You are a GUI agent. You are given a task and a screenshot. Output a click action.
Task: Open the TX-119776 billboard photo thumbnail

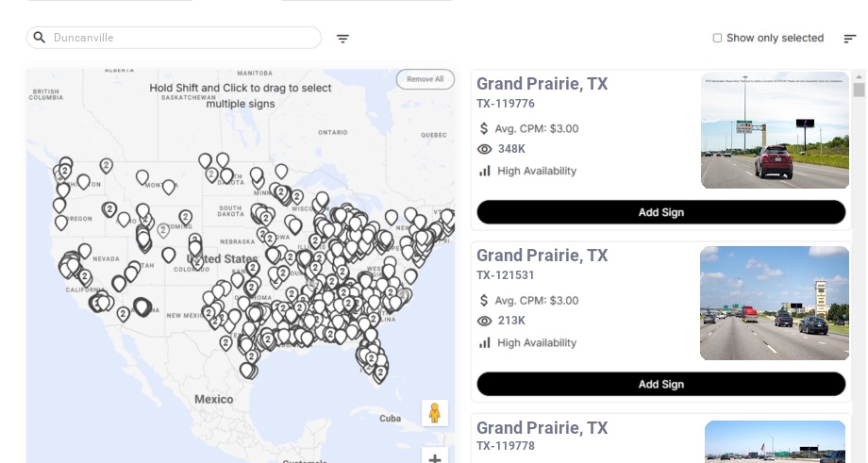click(775, 131)
